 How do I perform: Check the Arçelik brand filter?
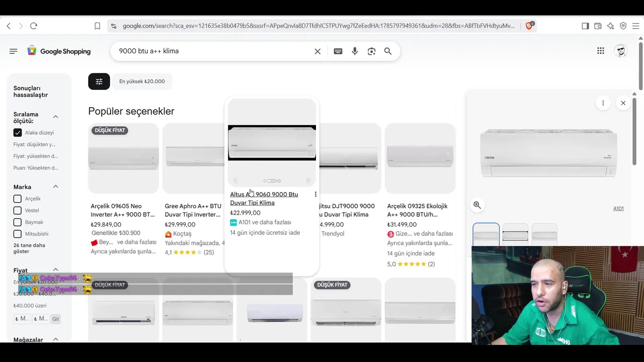(18, 199)
